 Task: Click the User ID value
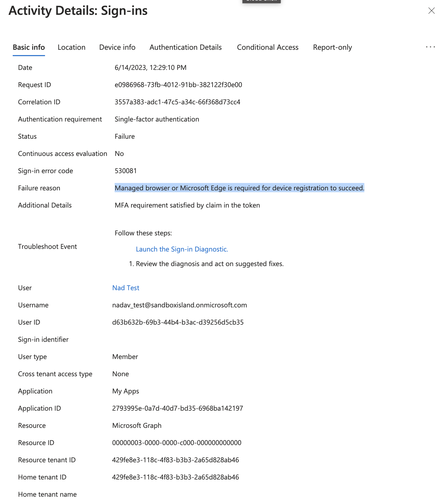(x=178, y=322)
